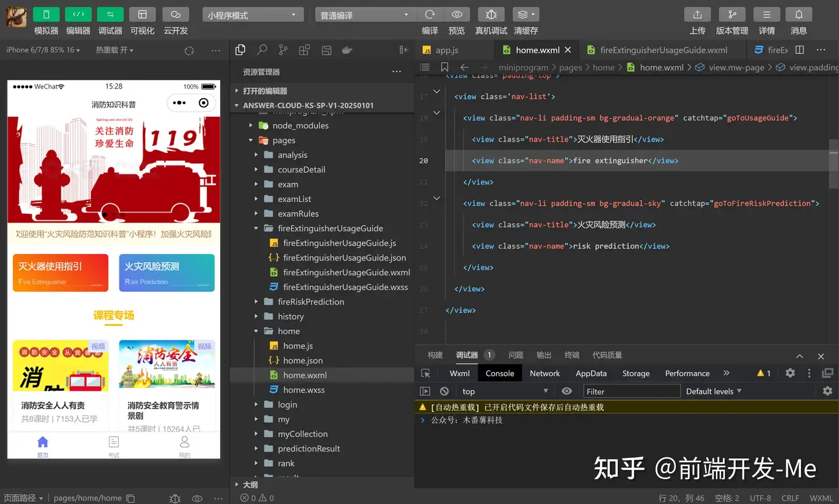Open version management (版本管理)
The width and height of the screenshot is (839, 504).
732,15
